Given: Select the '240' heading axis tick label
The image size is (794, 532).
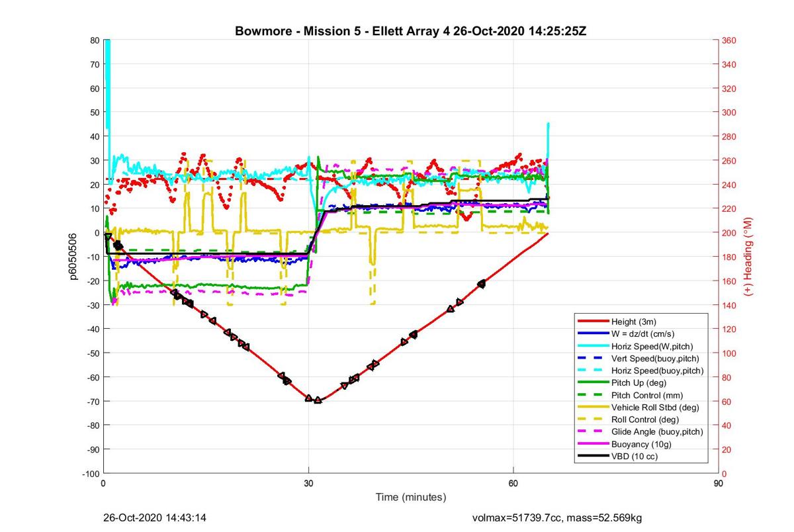Looking at the screenshot, I should 730,185.
